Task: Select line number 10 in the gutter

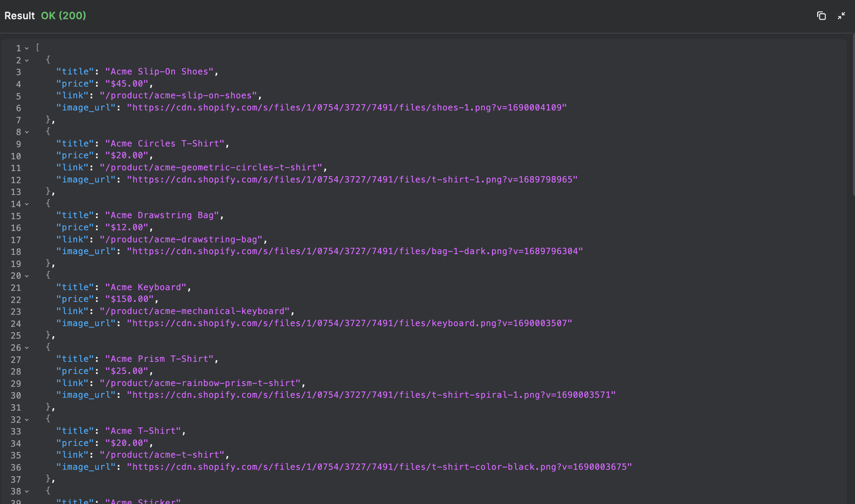Action: tap(16, 156)
